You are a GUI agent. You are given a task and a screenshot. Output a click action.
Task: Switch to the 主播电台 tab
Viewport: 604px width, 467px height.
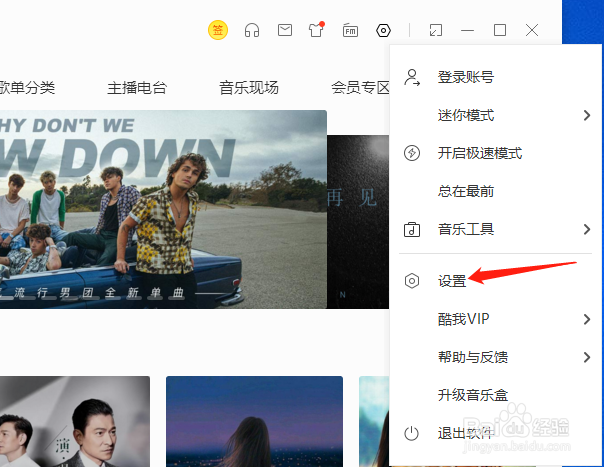(137, 88)
